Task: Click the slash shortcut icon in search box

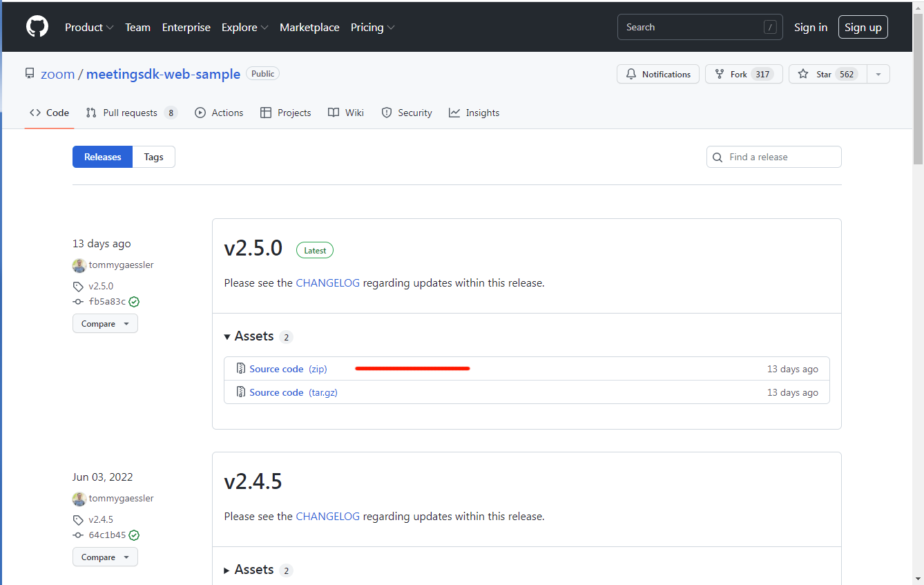Action: pos(770,28)
